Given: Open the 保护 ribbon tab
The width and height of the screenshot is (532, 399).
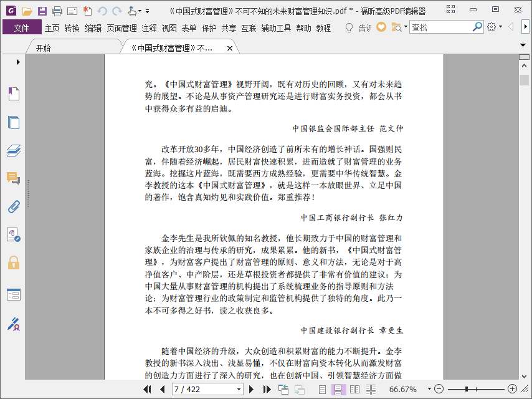Looking at the screenshot, I should [209, 28].
